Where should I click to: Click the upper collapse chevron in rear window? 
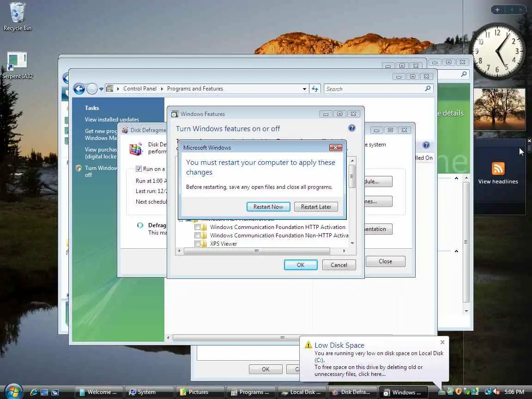point(456,178)
